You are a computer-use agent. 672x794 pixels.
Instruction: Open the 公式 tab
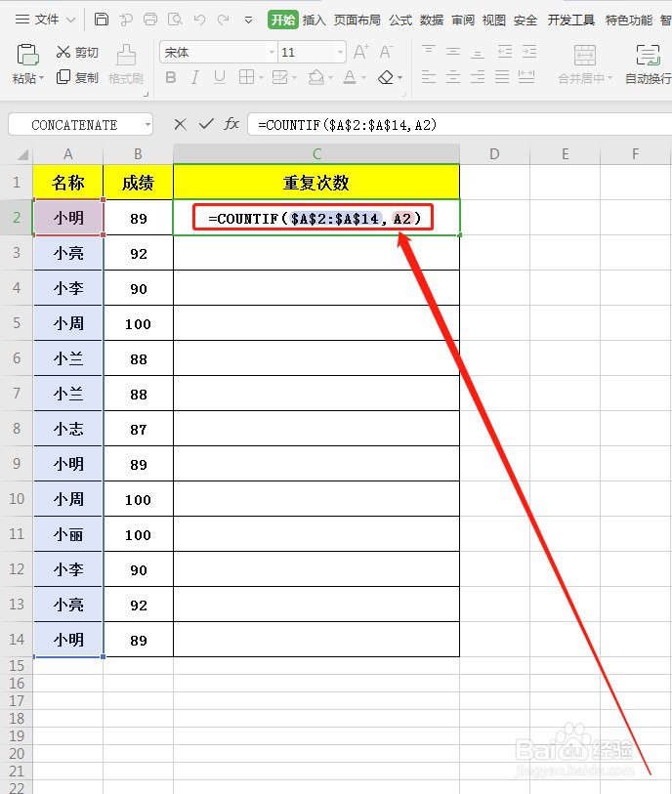pos(400,20)
